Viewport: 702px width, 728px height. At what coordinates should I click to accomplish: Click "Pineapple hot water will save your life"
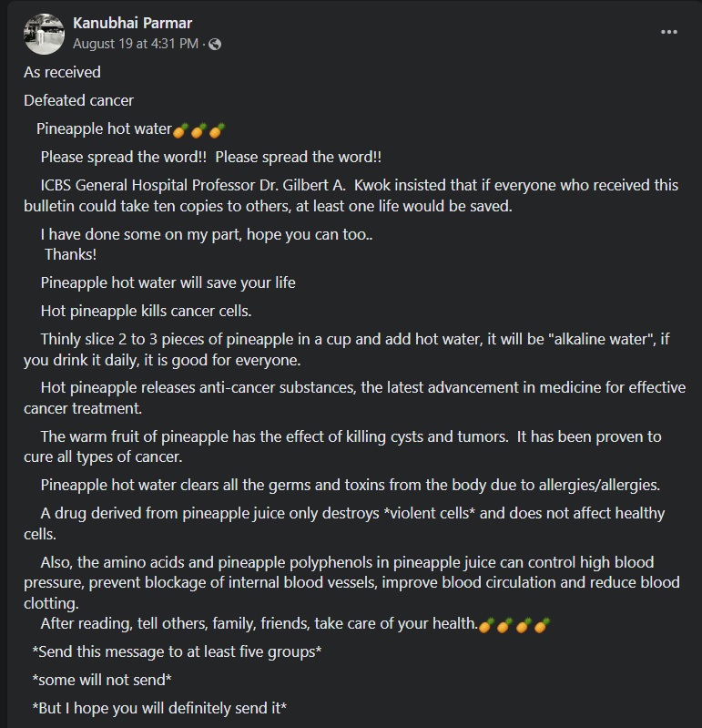pos(168,282)
